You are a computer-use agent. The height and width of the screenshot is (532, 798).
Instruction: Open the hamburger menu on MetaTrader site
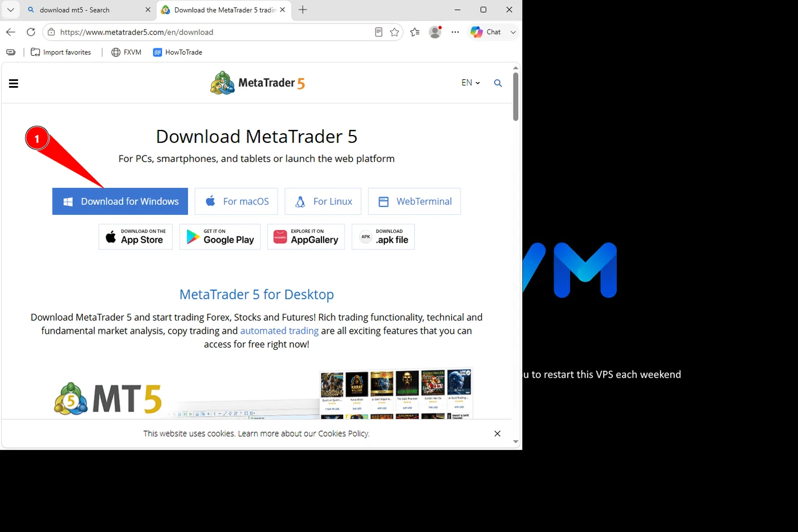coord(14,84)
